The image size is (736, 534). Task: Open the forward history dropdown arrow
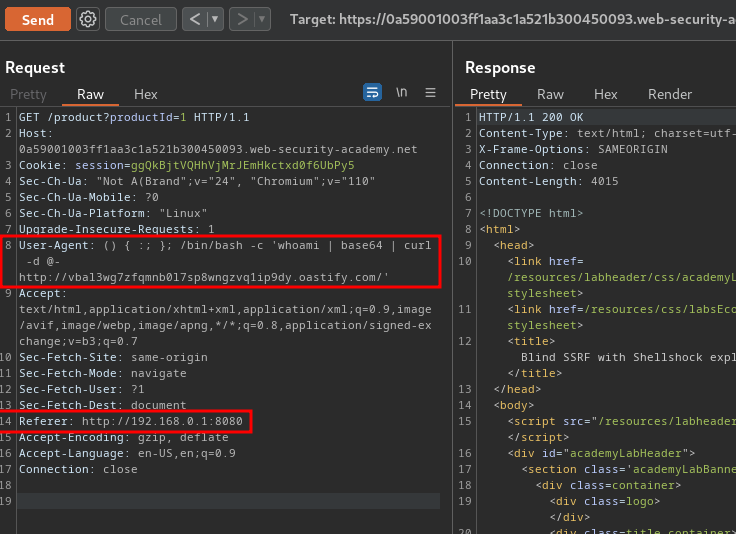point(262,19)
